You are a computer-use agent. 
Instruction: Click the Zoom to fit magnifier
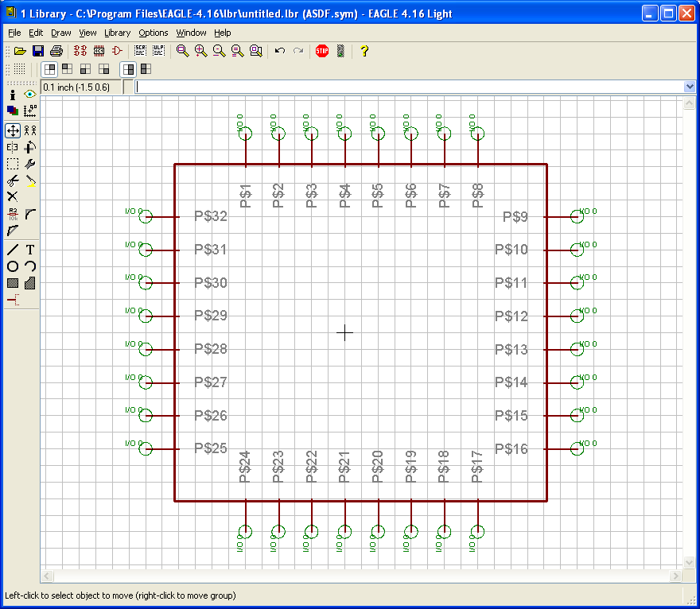pyautogui.click(x=182, y=51)
